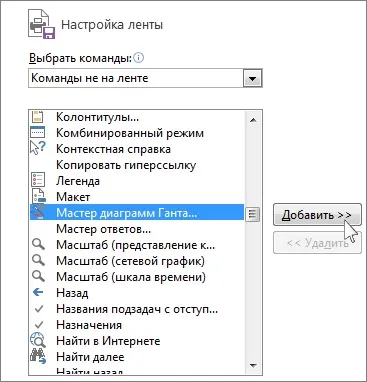Click the Легенда list icon
Image resolution: width=367 pixels, height=382 pixels.
38,180
